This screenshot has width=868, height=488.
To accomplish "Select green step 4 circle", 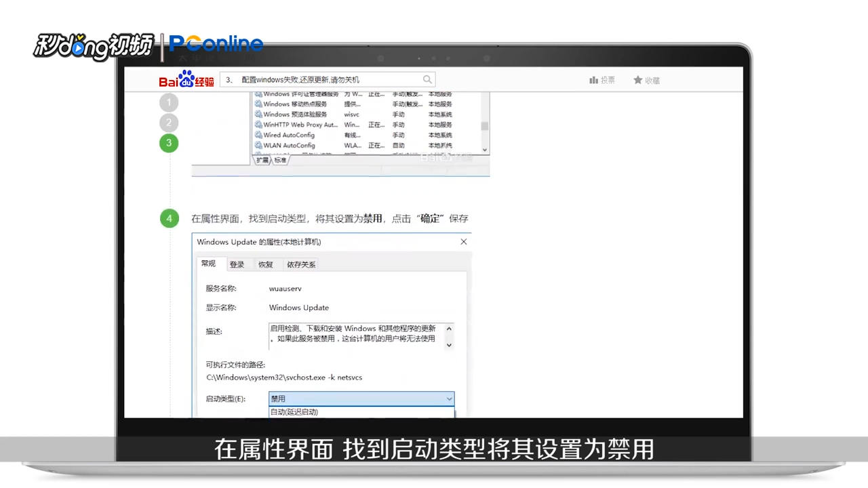I will click(170, 218).
